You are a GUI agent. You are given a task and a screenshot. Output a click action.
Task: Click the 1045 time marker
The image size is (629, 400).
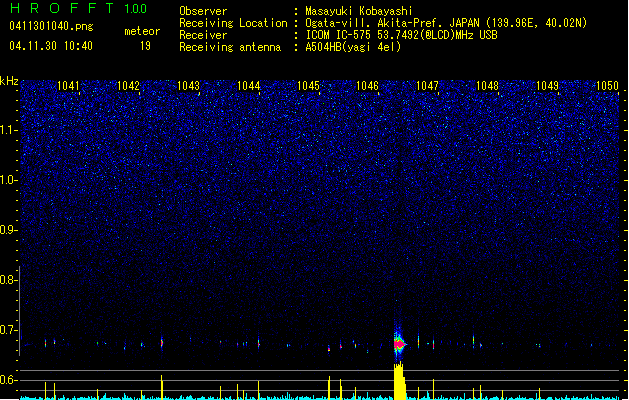(308, 86)
